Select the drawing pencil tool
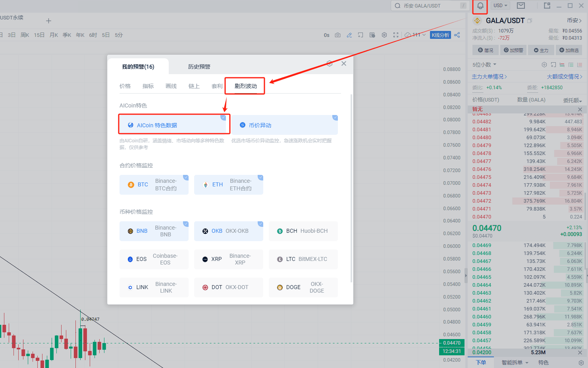Viewport: 588px width, 368px height. pyautogui.click(x=349, y=35)
